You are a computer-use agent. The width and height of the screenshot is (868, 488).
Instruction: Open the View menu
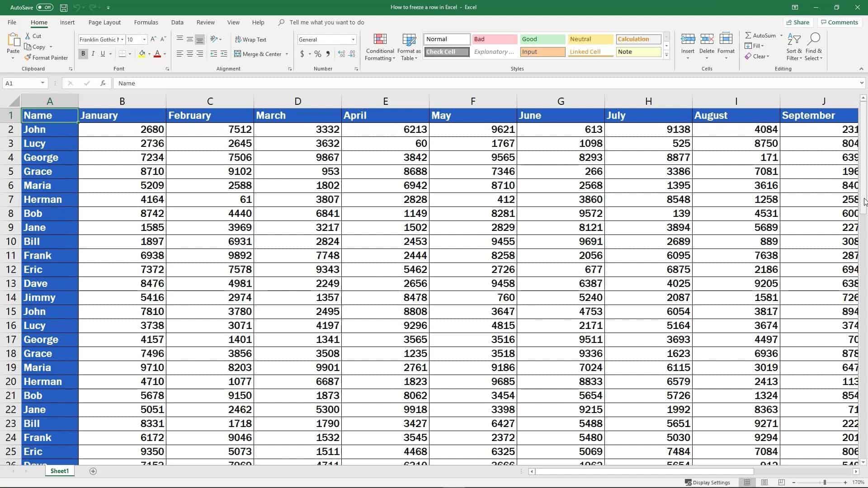point(234,22)
